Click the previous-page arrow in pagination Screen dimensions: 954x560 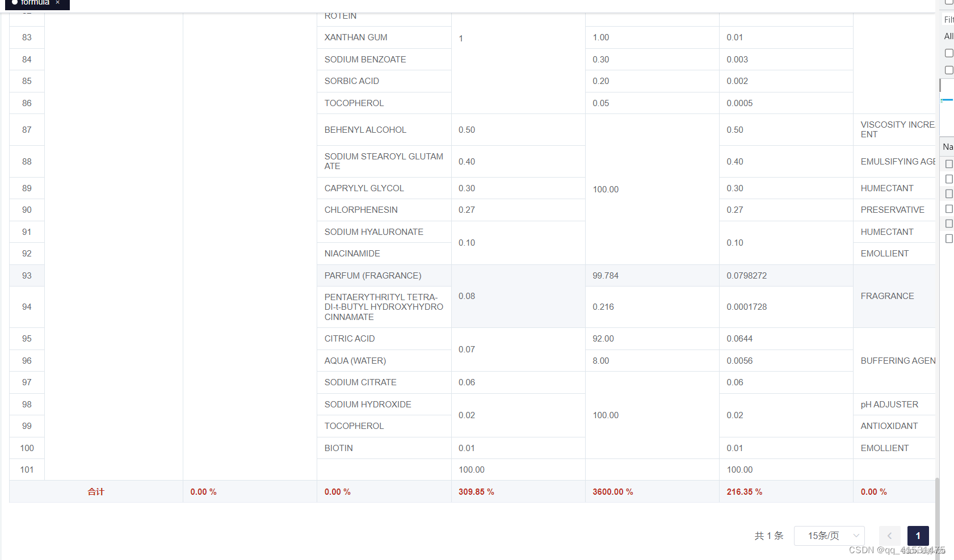click(x=889, y=536)
